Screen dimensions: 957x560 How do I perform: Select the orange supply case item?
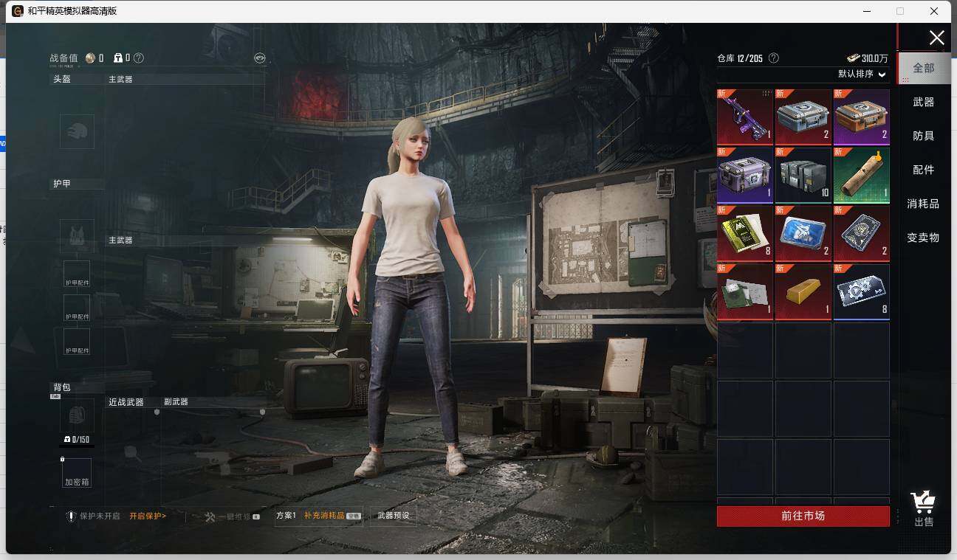pyautogui.click(x=862, y=117)
